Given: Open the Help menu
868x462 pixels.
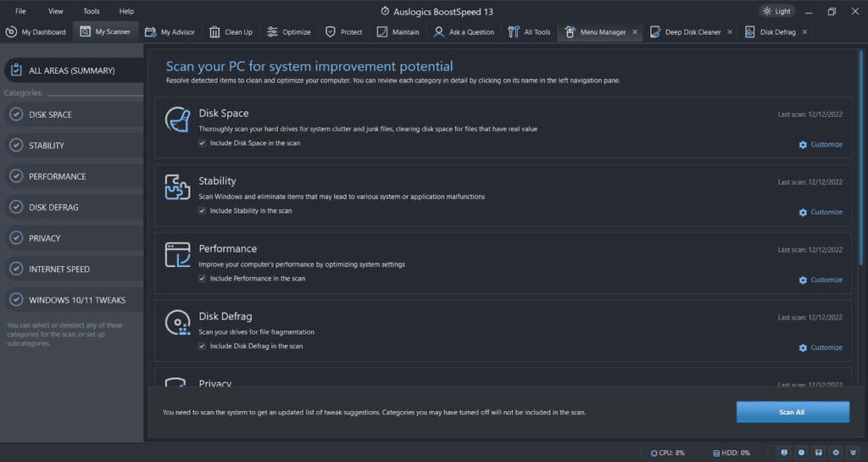Looking at the screenshot, I should [x=126, y=11].
